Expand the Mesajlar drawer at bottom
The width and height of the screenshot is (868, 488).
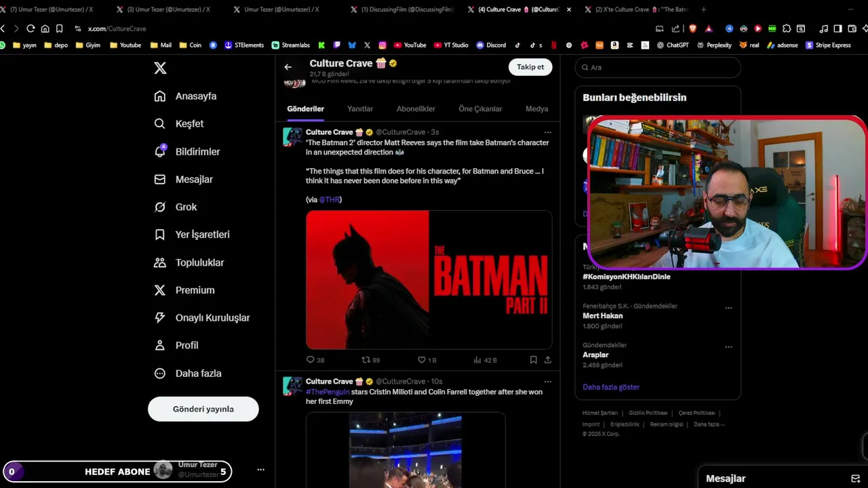tap(783, 479)
